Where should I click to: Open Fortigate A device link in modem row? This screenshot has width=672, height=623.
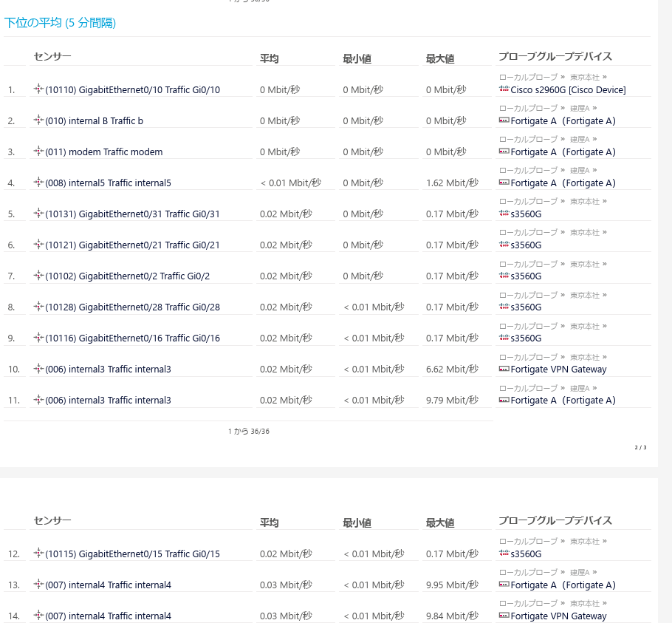point(563,152)
